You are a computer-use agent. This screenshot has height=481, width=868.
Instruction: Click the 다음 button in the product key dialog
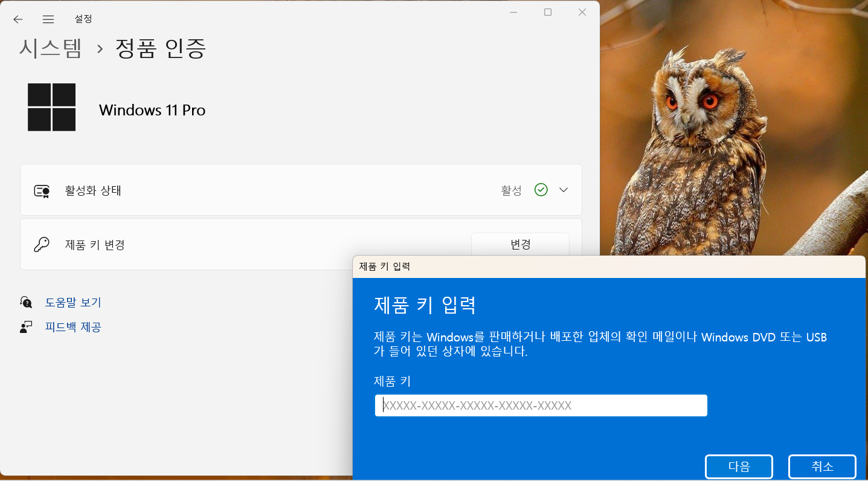pyautogui.click(x=739, y=466)
